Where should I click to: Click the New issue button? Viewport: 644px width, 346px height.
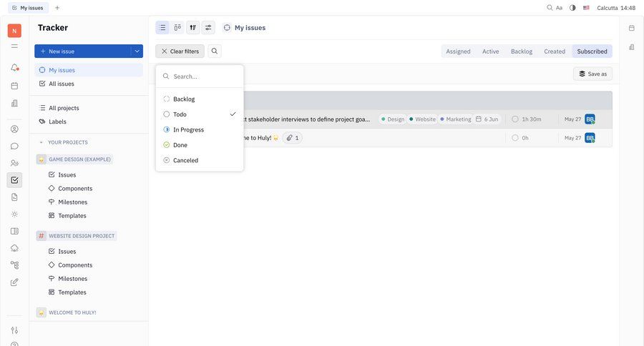(x=82, y=51)
